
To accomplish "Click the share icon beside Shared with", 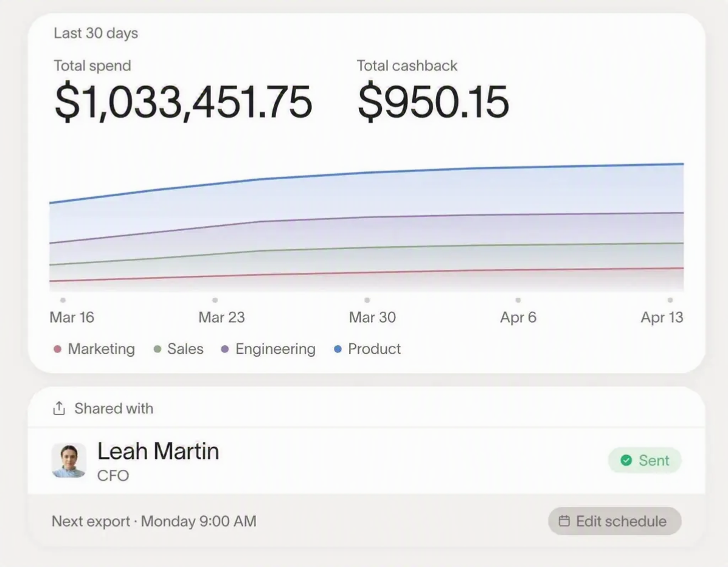I will pyautogui.click(x=59, y=408).
